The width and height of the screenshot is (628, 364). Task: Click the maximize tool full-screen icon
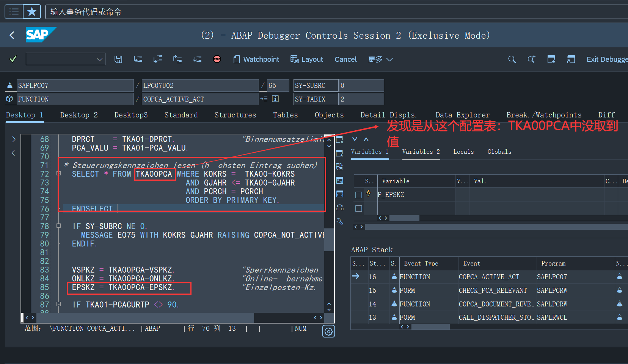(x=339, y=180)
